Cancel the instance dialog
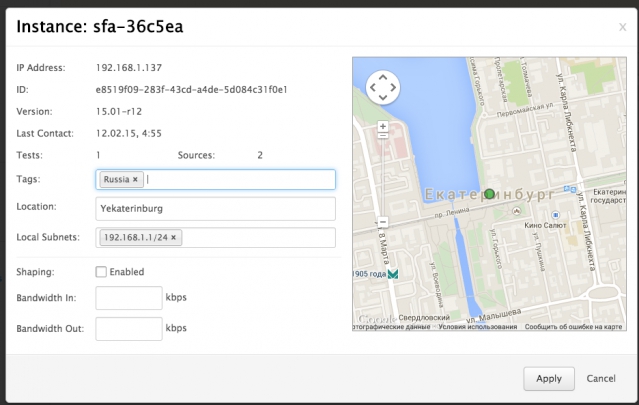 [601, 379]
